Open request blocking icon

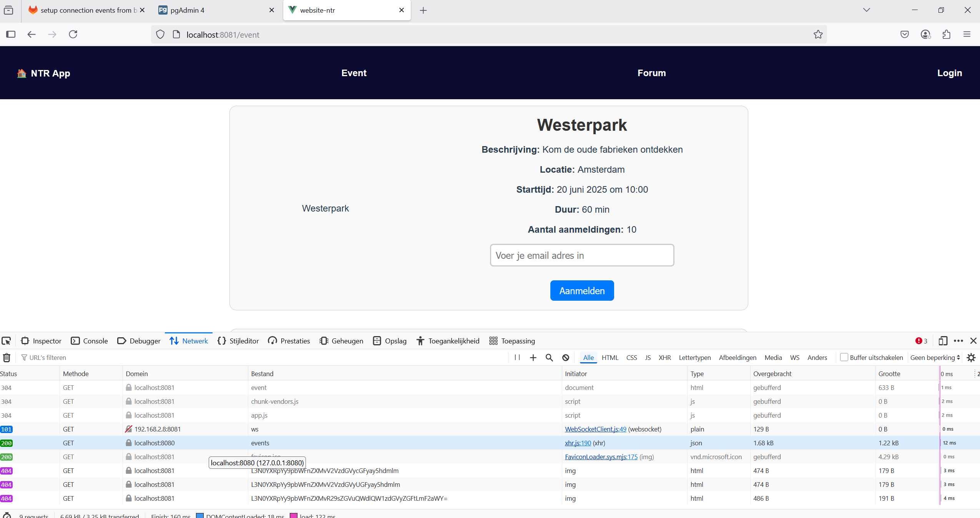pyautogui.click(x=566, y=358)
